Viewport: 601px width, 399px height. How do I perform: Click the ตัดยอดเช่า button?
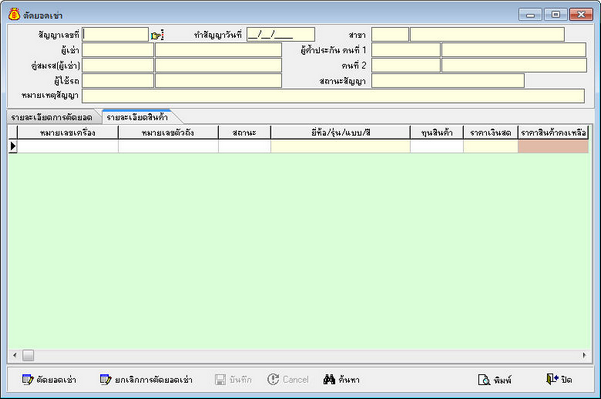click(x=49, y=380)
